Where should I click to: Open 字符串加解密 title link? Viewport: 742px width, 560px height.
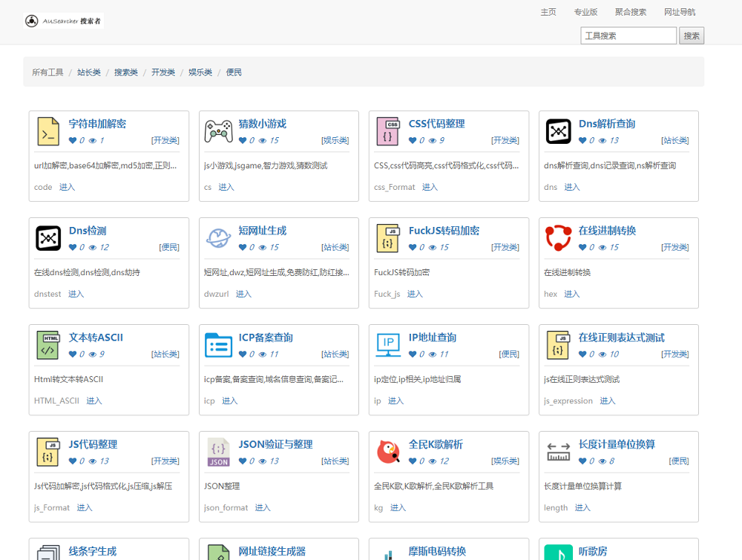[x=97, y=124]
